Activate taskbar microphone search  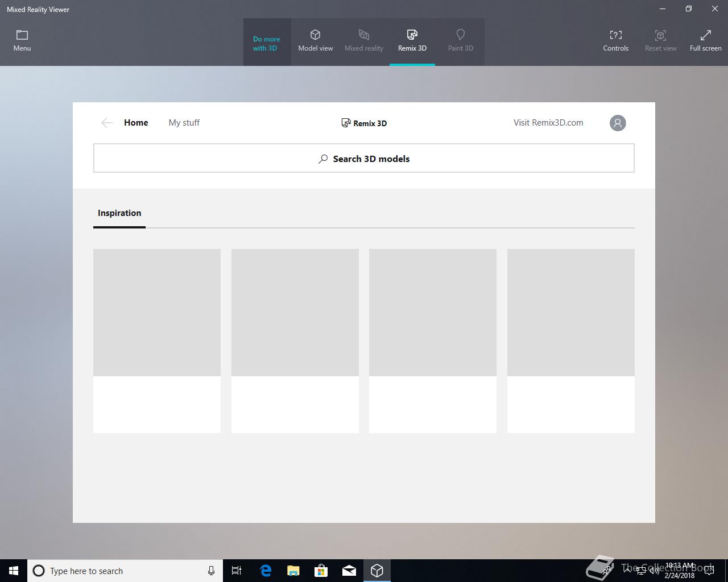(x=211, y=571)
